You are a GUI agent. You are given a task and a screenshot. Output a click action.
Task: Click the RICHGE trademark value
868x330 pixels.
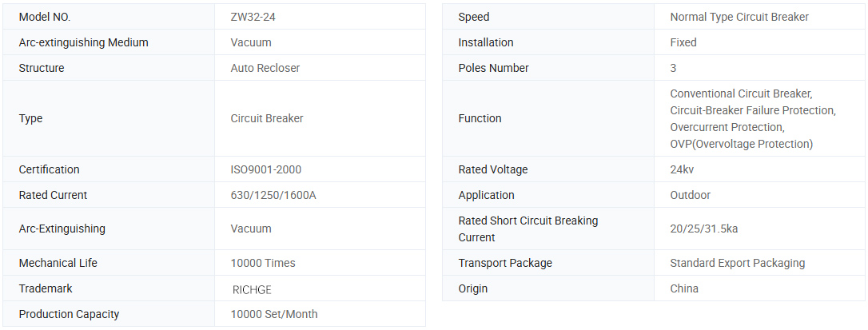coord(252,289)
